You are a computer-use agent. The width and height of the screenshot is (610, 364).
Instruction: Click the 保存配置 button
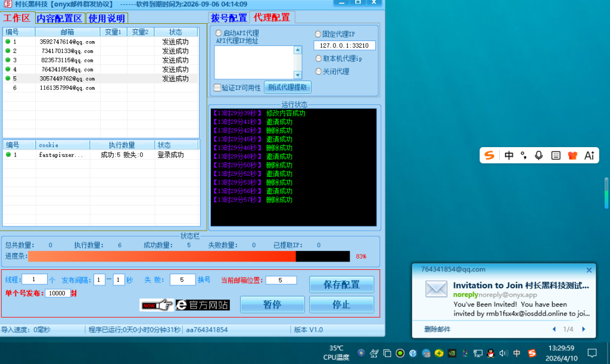pyautogui.click(x=341, y=284)
